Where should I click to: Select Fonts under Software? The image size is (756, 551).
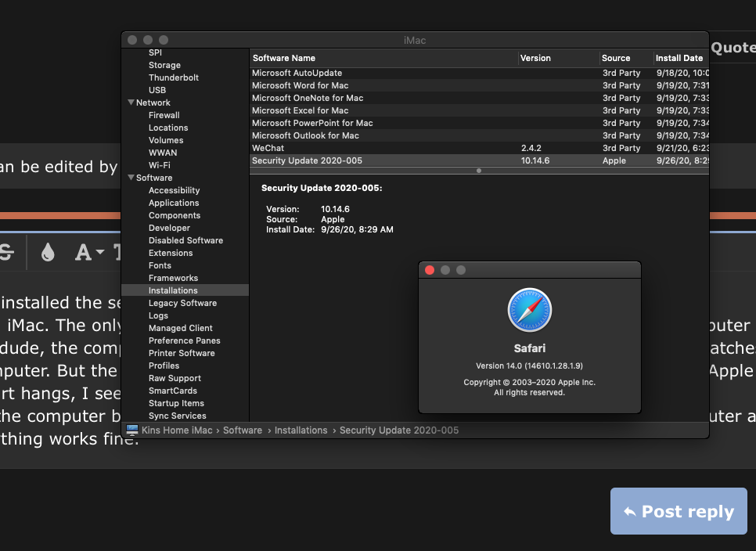(x=160, y=265)
